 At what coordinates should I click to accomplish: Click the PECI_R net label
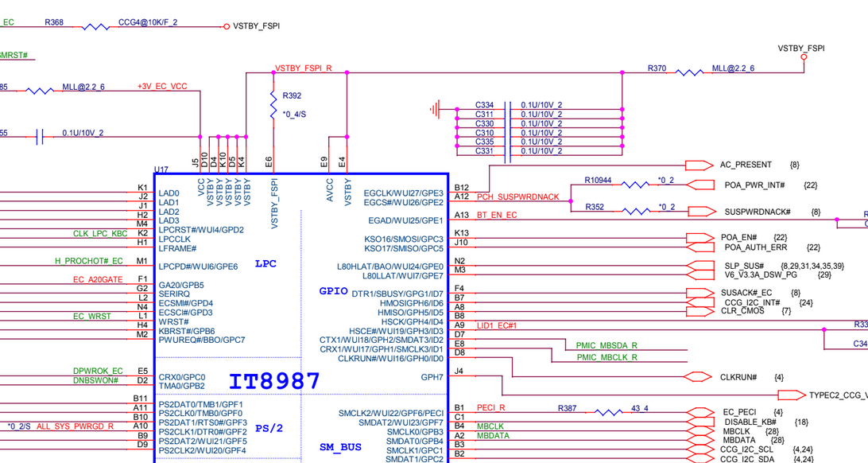coord(491,407)
